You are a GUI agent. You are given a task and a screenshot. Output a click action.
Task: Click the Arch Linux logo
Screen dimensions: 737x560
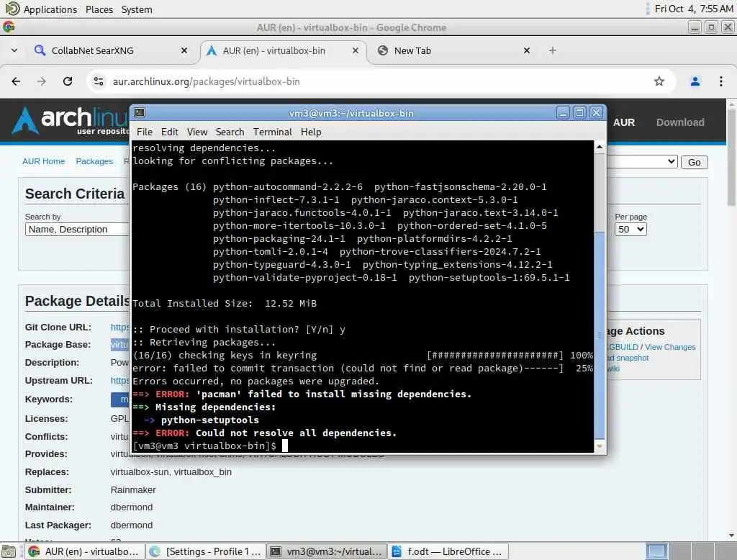[x=71, y=121]
